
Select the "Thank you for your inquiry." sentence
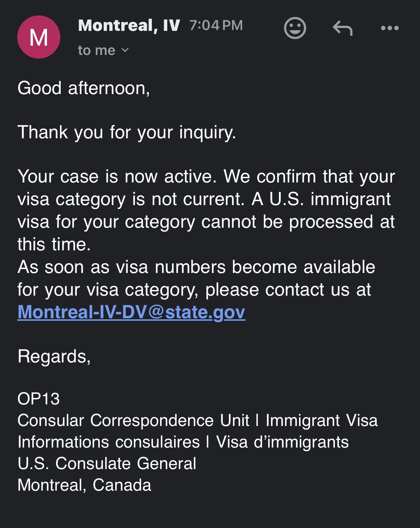click(x=127, y=132)
